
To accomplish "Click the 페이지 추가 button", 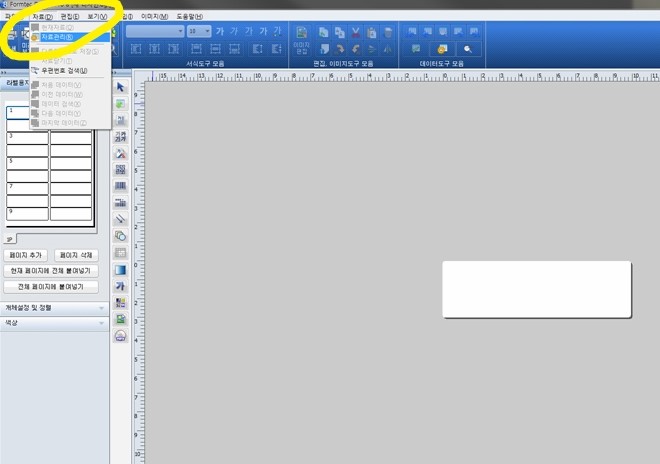I will (x=27, y=255).
